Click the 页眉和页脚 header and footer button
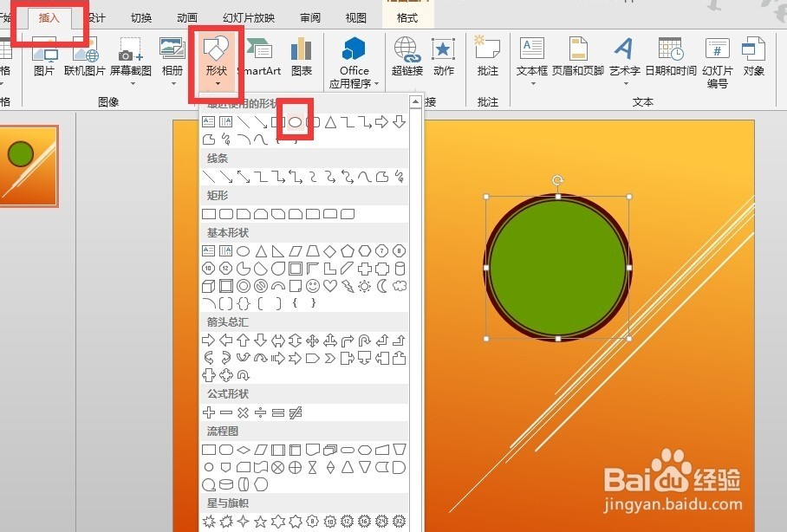Viewport: 787px width, 532px height. [578, 57]
